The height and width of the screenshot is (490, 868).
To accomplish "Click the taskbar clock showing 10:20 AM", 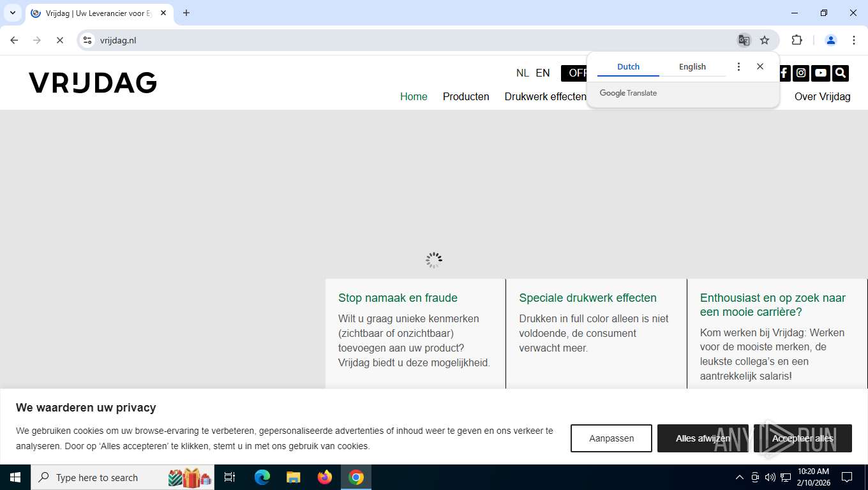I will [813, 477].
